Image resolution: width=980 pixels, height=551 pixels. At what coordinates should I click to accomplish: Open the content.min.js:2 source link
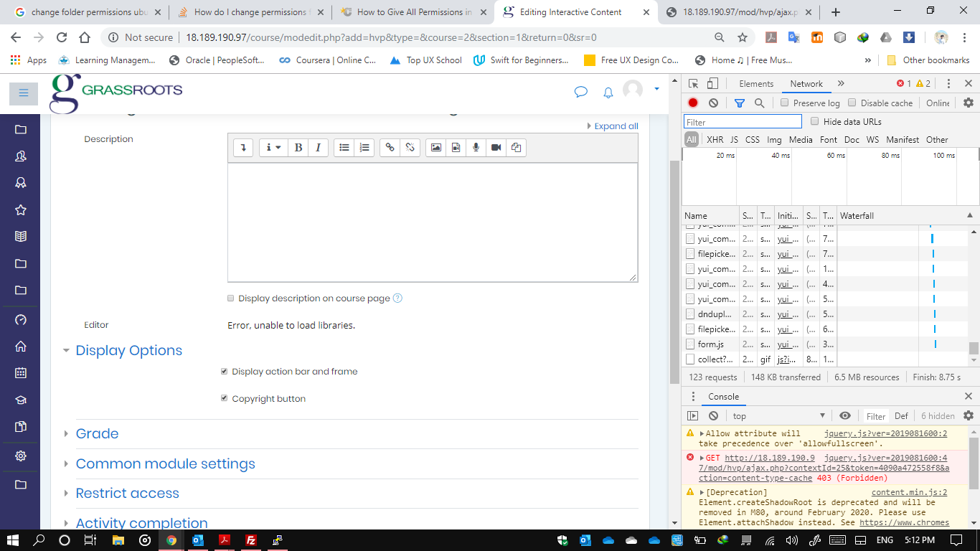(x=909, y=492)
